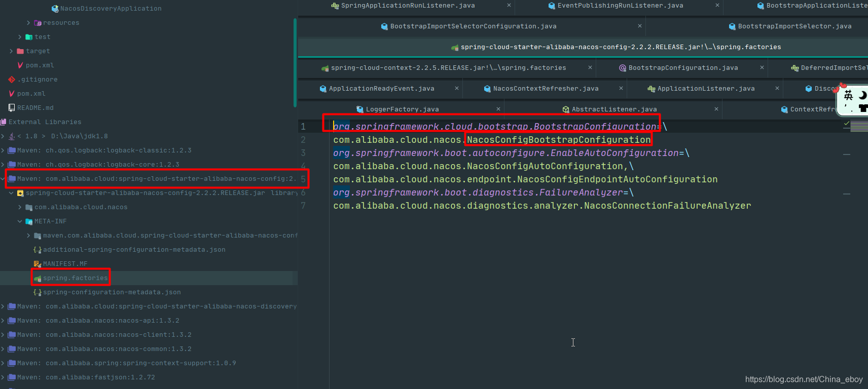Close BootstrapImportSelectorConfiguration.java tab

click(x=640, y=26)
